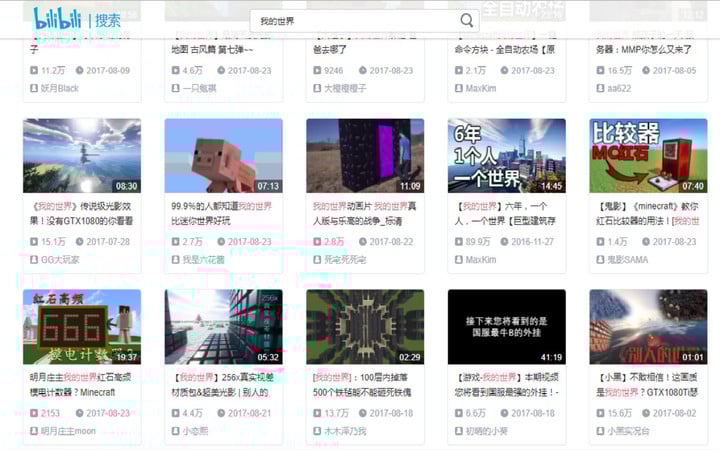
Task: Open uploader 明月庄主moon profile
Action: pos(68,431)
